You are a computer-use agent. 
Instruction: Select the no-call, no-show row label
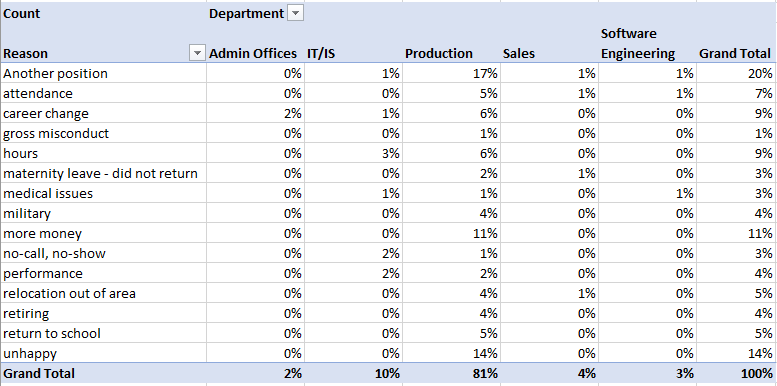pyautogui.click(x=104, y=253)
